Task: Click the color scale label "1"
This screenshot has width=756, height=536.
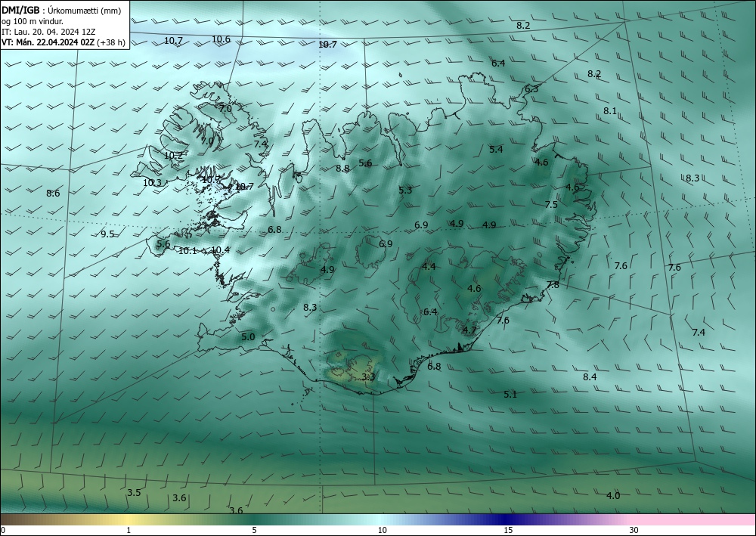Action: click(x=129, y=531)
